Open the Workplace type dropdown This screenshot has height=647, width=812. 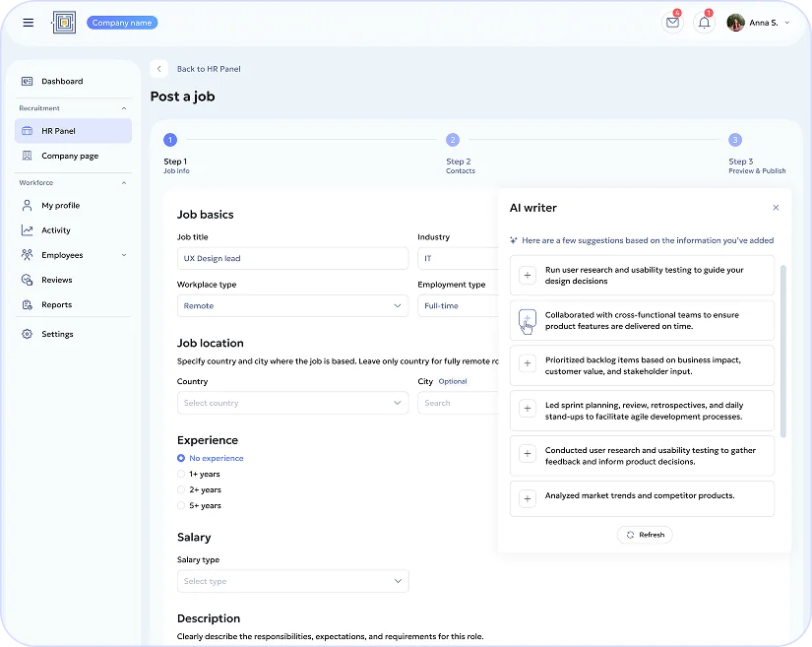coord(292,305)
